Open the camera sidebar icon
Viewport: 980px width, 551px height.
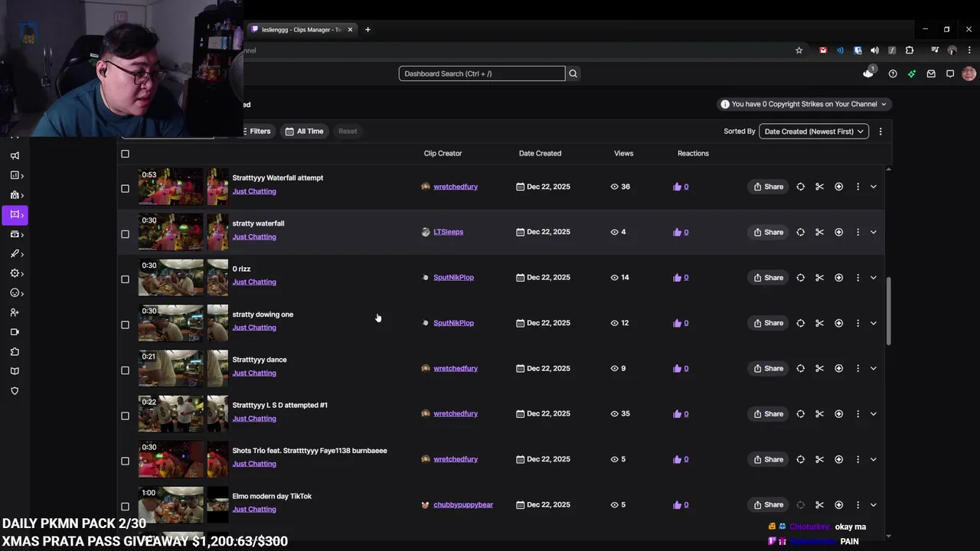pyautogui.click(x=15, y=332)
